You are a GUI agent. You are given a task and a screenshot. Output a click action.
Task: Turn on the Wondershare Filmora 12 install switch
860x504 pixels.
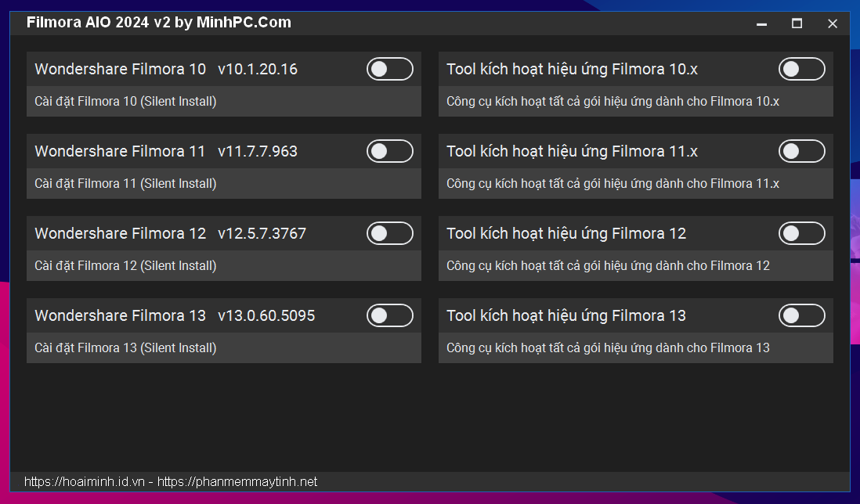(390, 233)
